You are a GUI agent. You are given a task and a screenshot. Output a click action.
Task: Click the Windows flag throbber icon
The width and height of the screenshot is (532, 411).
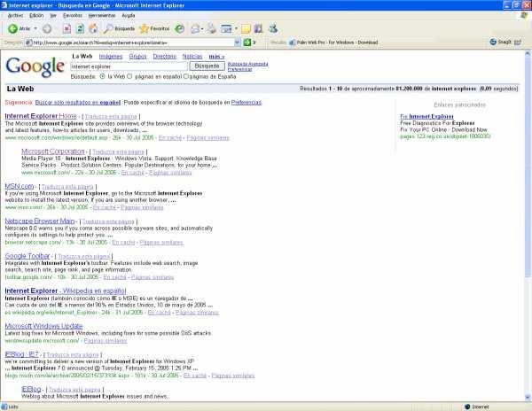(x=524, y=16)
